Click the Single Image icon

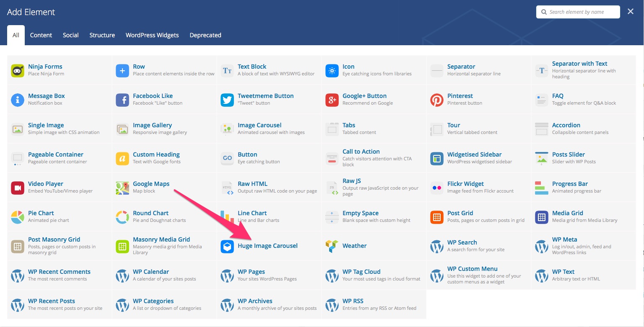pyautogui.click(x=18, y=129)
